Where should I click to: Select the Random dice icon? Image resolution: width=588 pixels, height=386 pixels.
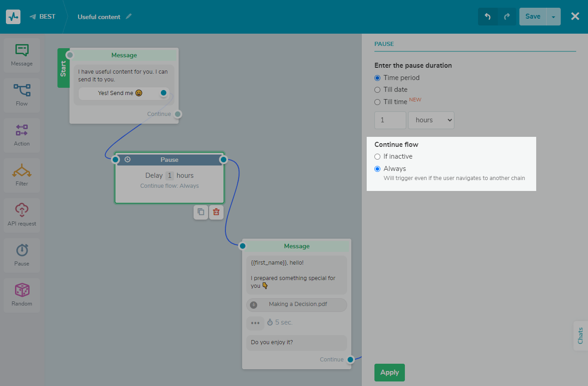tap(22, 291)
